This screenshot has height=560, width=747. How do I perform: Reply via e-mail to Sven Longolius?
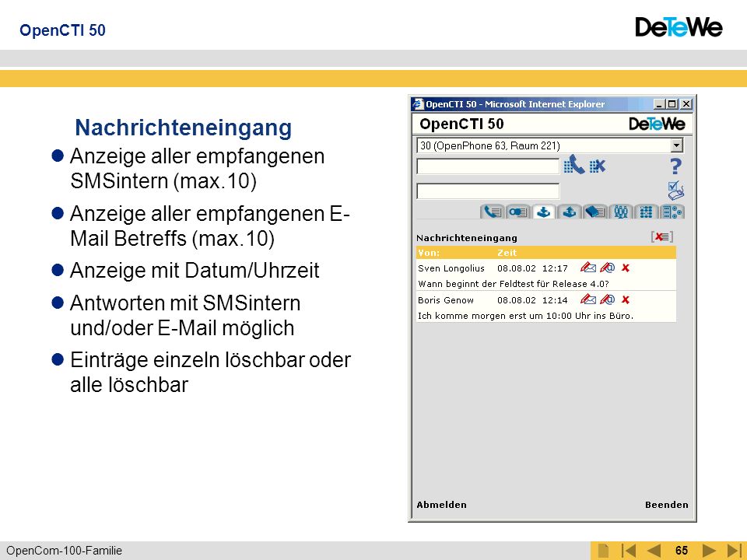pyautogui.click(x=608, y=268)
